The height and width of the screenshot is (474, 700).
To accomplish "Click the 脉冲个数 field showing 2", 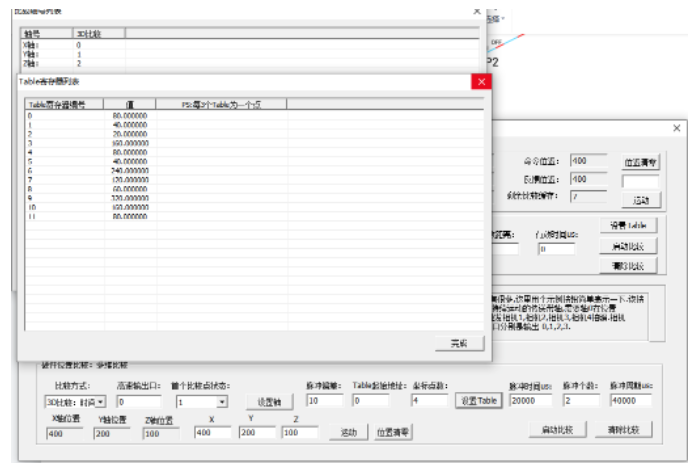I will 581,401.
